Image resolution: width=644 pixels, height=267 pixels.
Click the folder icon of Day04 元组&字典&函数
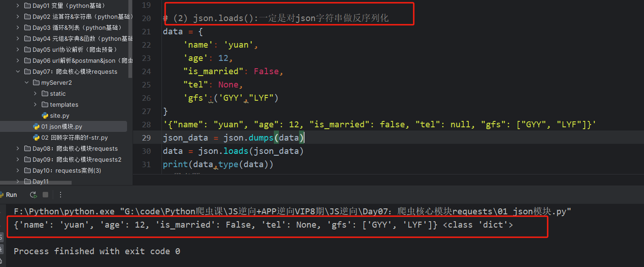(x=28, y=38)
